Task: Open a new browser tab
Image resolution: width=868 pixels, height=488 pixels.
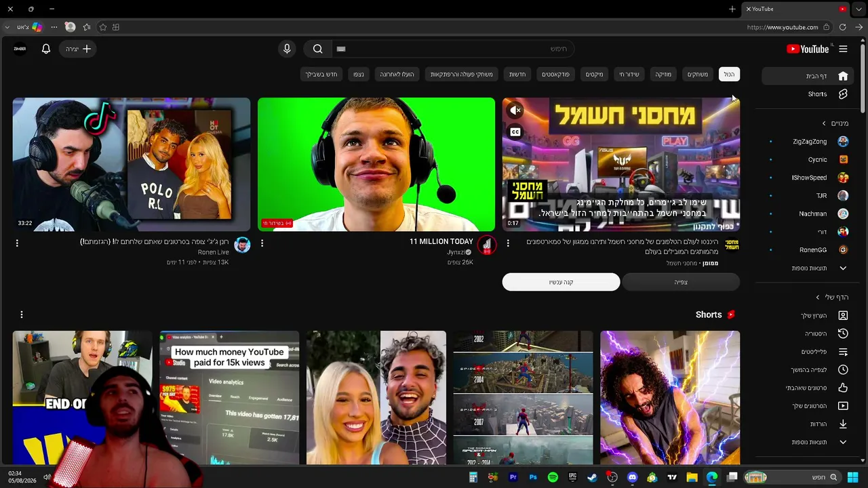Action: click(x=732, y=9)
